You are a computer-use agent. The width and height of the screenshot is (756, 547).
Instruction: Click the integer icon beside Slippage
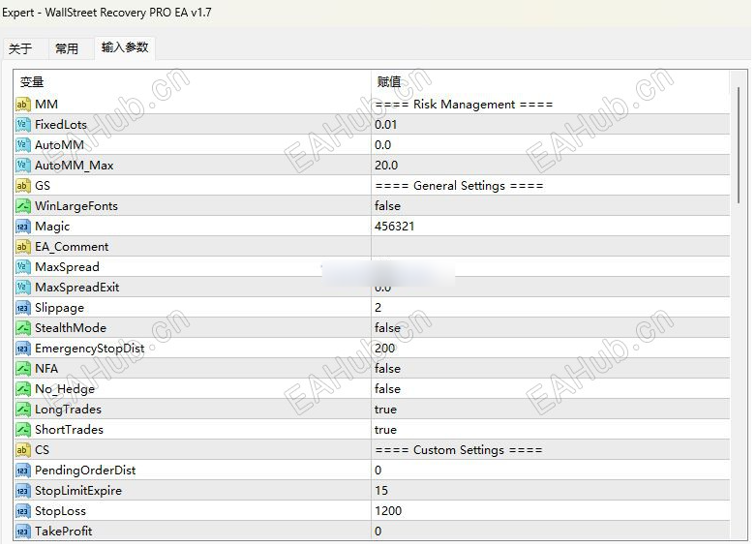click(22, 308)
